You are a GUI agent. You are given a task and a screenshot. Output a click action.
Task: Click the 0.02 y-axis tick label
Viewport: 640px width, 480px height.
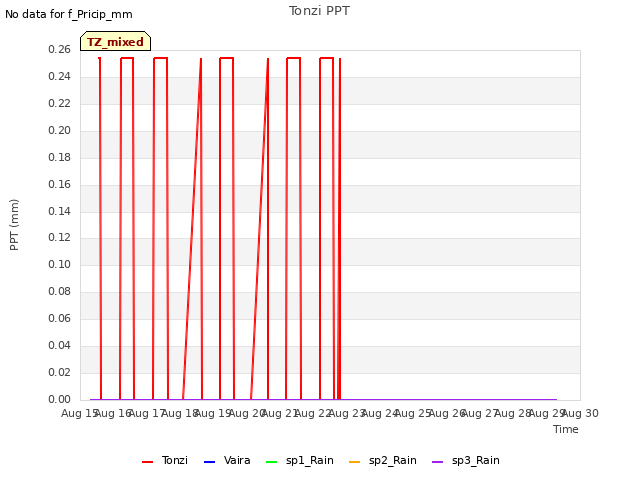tap(60, 372)
